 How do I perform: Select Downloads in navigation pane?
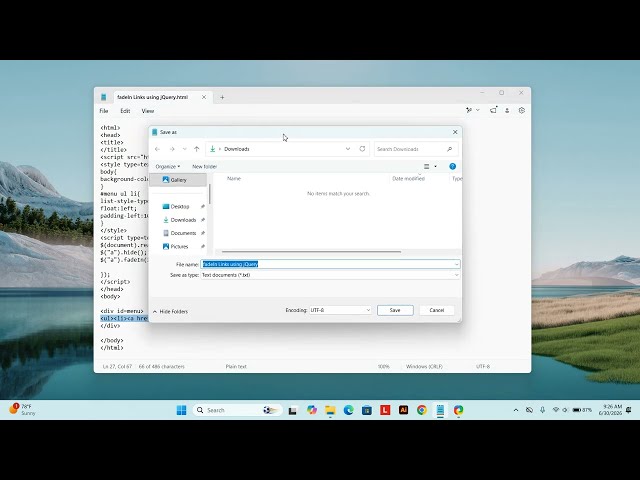[x=179, y=220]
